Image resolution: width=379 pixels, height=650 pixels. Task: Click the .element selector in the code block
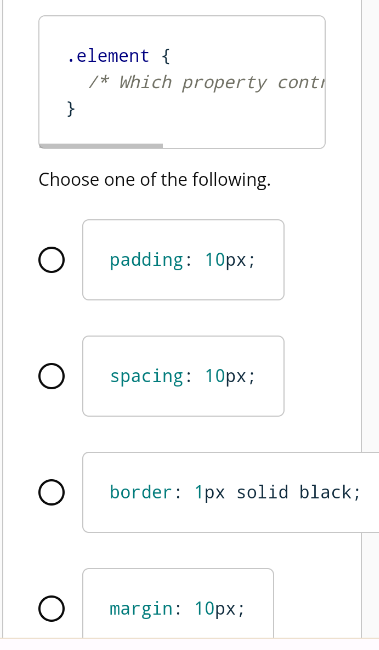108,56
